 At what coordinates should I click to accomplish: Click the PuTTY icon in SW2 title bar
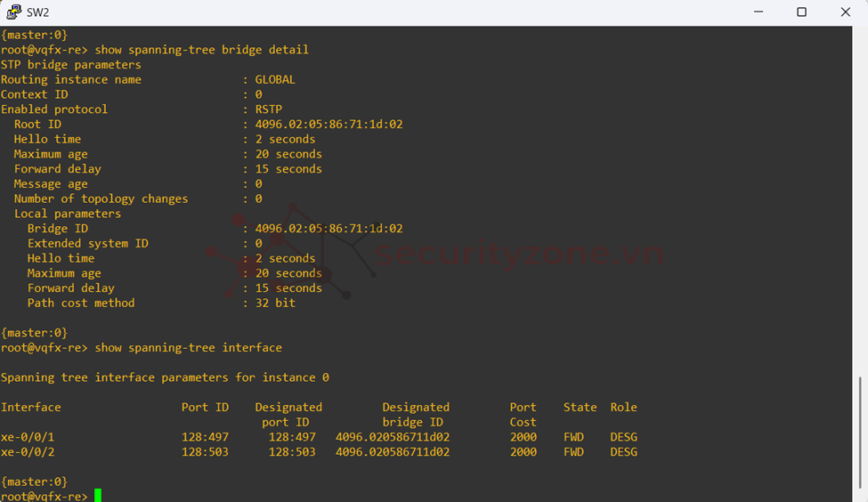tap(13, 12)
